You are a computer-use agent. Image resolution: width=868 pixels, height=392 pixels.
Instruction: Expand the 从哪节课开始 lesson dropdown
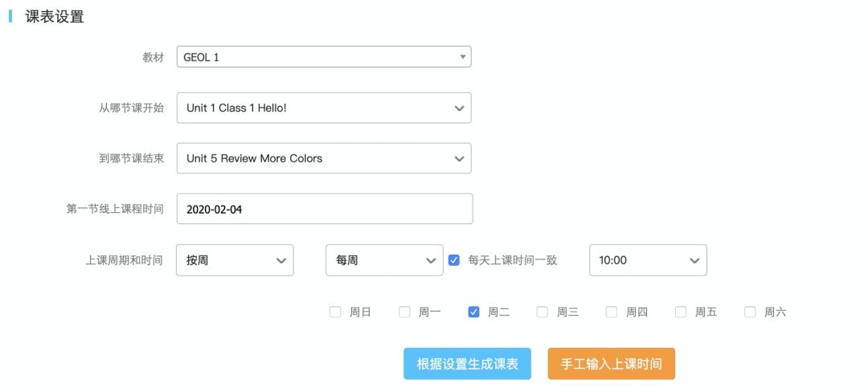323,108
